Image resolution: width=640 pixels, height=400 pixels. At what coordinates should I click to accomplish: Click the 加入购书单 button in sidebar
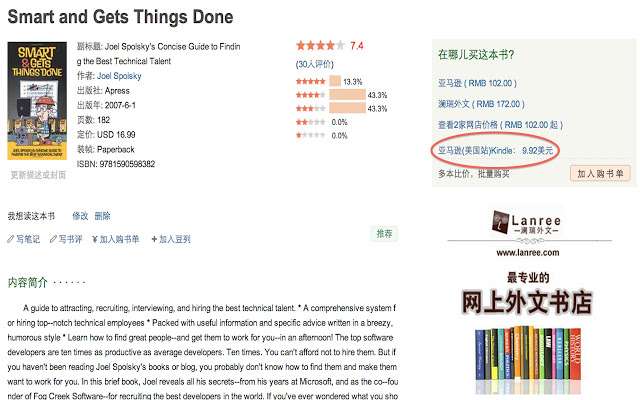(x=600, y=173)
